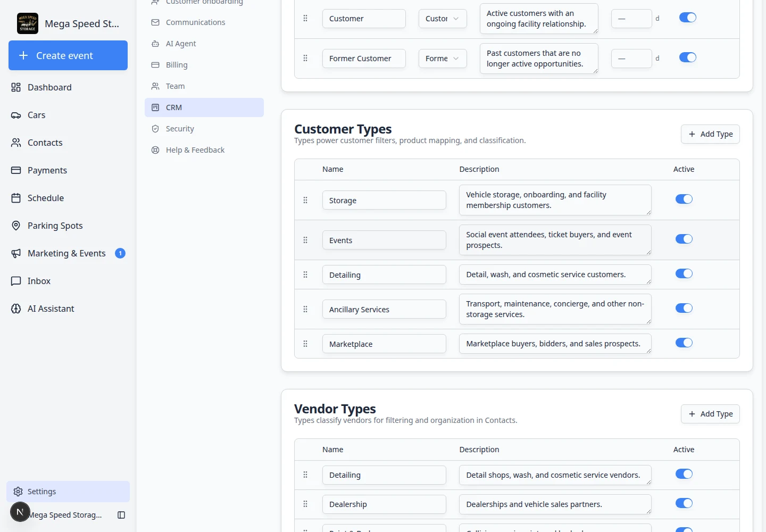Image resolution: width=766 pixels, height=532 pixels.
Task: Click the Storage name field
Action: pos(384,200)
